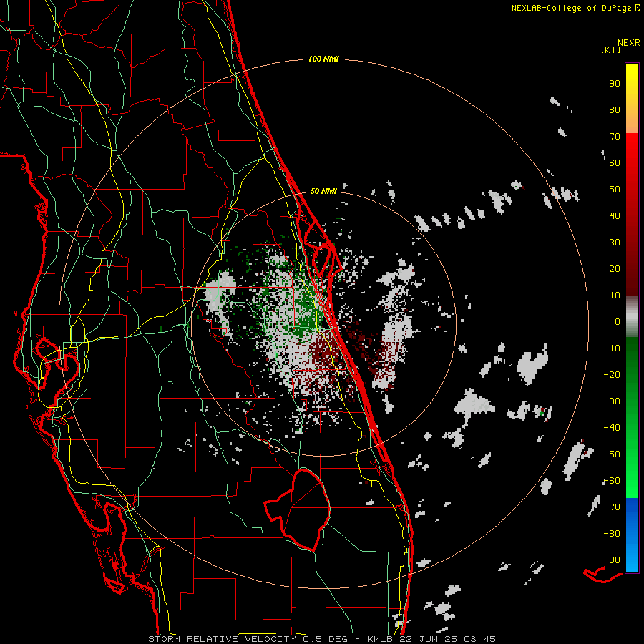644x644 pixels.
Task: Click the 50 value on the velocity scale
Action: (x=615, y=190)
